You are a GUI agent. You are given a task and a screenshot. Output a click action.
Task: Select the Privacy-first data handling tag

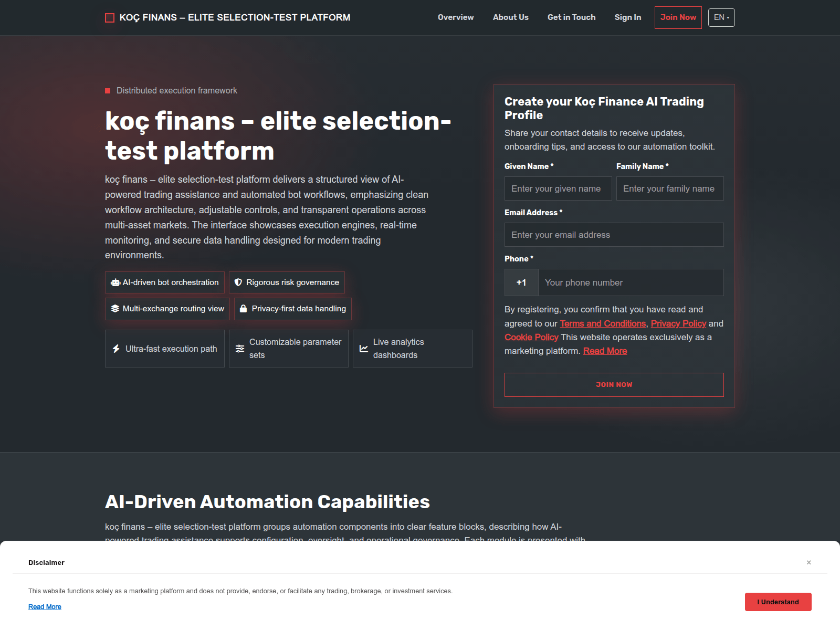click(293, 309)
